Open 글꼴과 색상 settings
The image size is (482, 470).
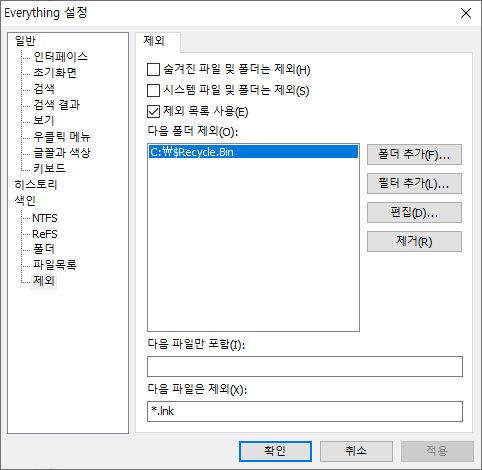click(62, 153)
